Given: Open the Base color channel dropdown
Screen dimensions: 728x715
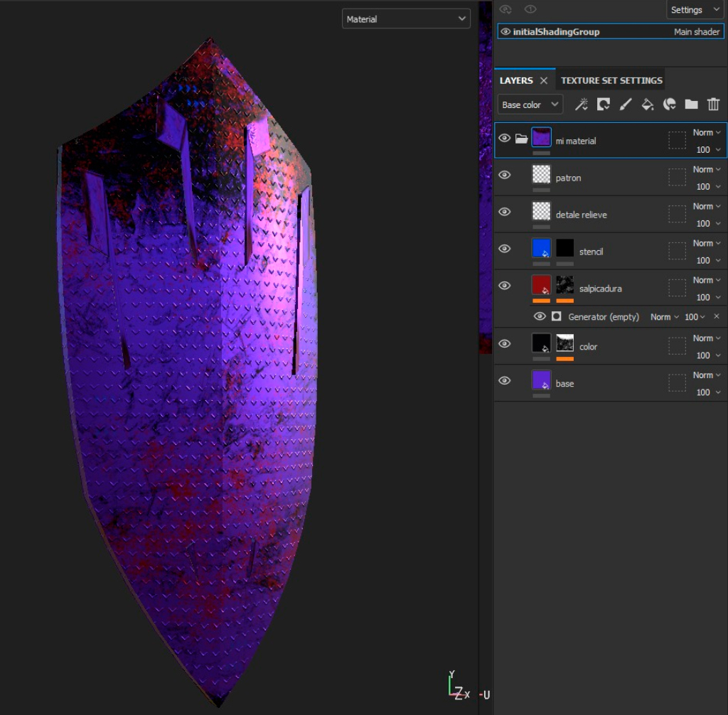Looking at the screenshot, I should (530, 104).
